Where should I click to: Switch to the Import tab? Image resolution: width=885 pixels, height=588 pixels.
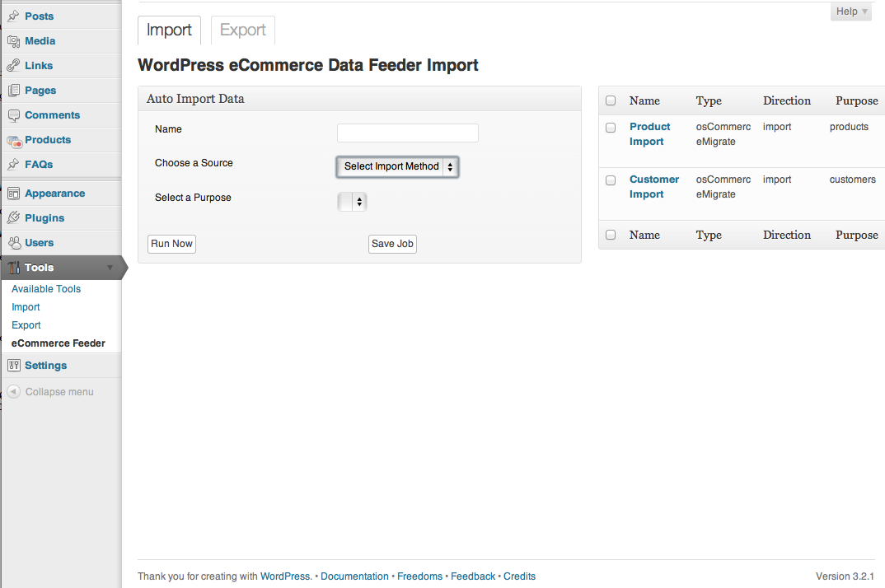[169, 30]
